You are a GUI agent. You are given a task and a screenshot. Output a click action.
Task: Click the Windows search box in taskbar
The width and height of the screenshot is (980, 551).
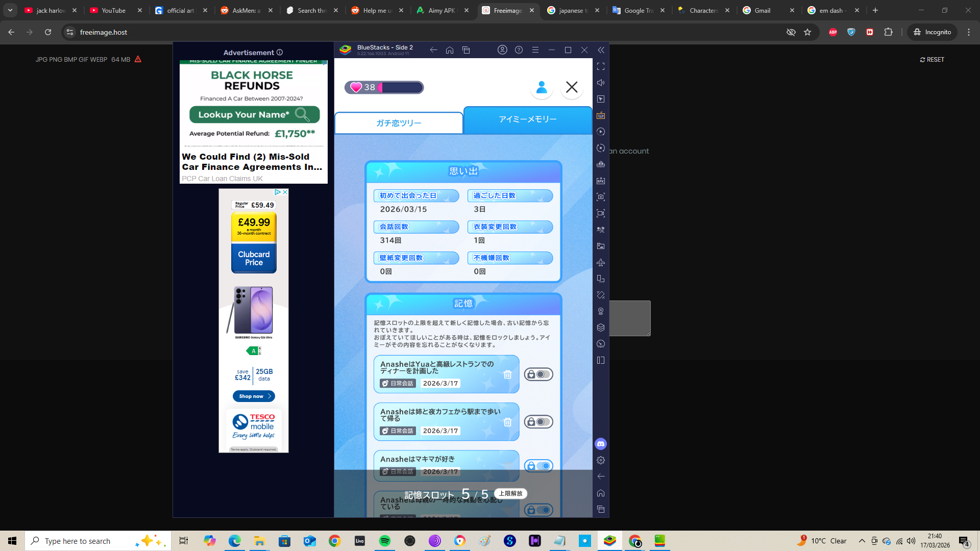click(x=98, y=541)
